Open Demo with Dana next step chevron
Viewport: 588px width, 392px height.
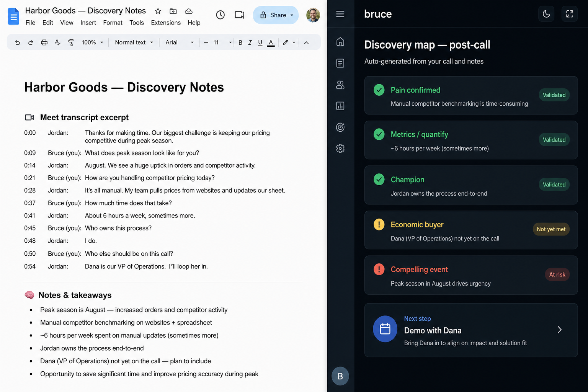[x=560, y=330]
